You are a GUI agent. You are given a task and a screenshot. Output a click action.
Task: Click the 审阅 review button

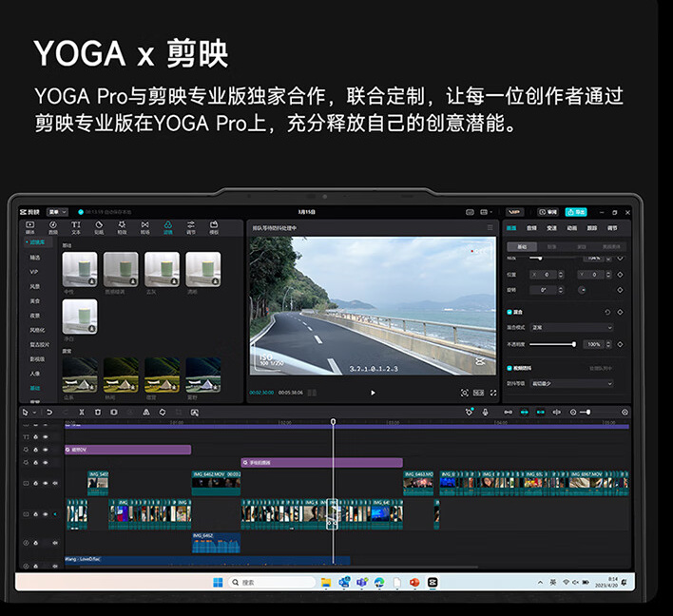548,212
